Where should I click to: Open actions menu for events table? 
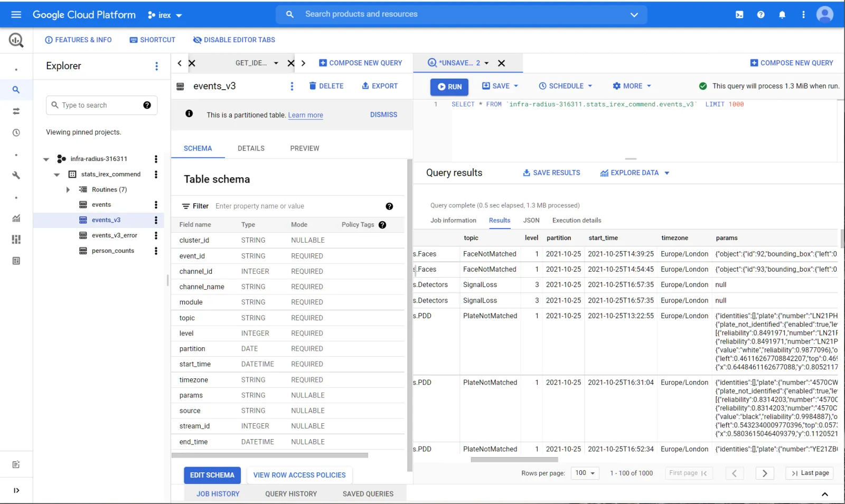coord(156,205)
